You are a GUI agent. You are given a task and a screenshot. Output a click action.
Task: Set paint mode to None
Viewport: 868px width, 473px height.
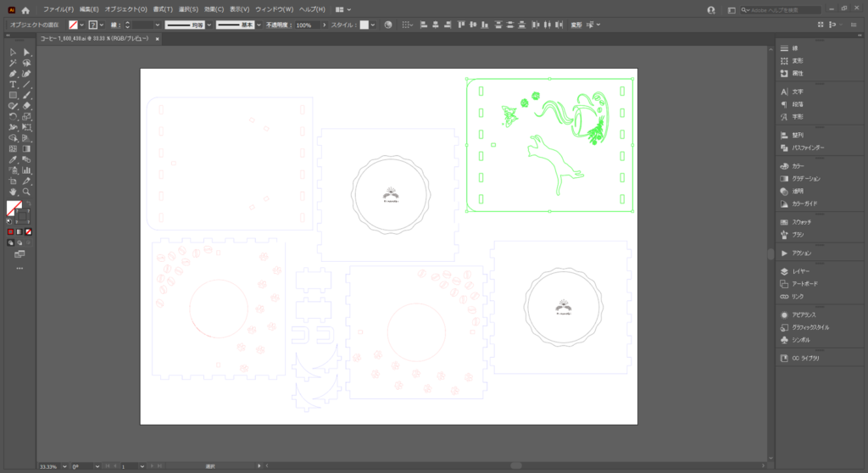29,231
